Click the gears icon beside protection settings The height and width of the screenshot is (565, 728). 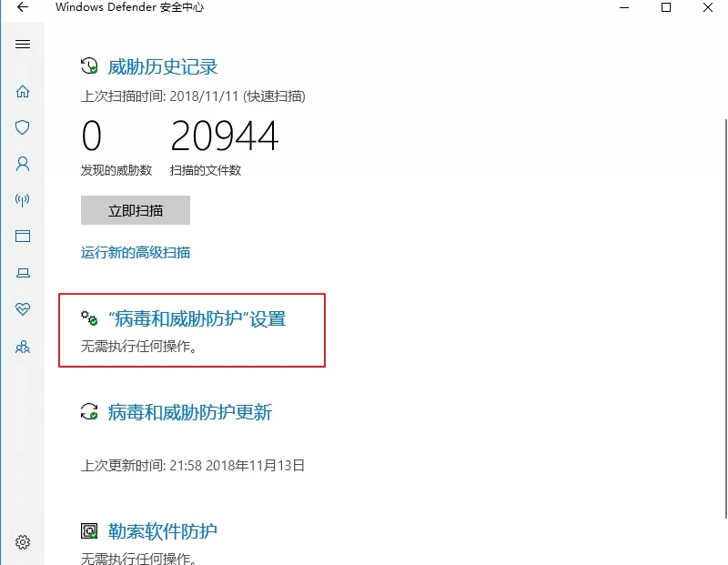click(89, 318)
